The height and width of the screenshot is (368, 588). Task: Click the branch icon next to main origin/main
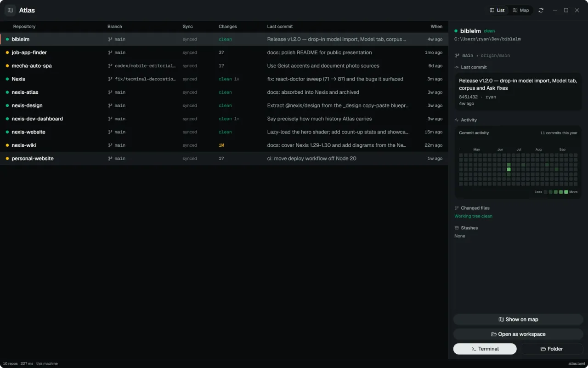(x=457, y=55)
